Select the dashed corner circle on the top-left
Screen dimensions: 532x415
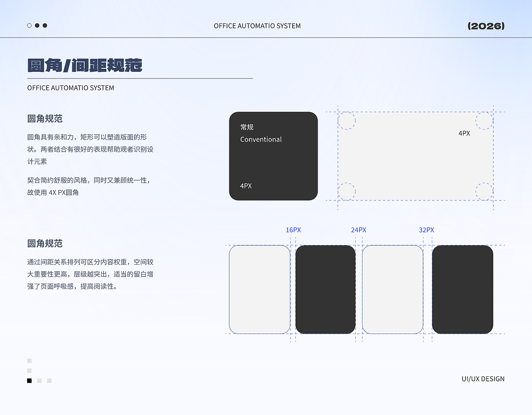point(347,120)
